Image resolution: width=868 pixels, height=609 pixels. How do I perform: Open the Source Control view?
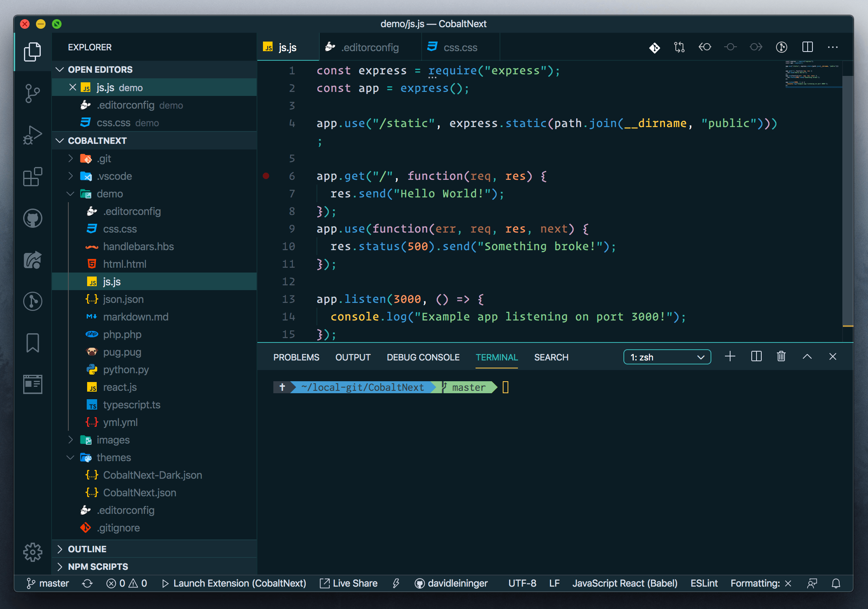click(x=32, y=93)
